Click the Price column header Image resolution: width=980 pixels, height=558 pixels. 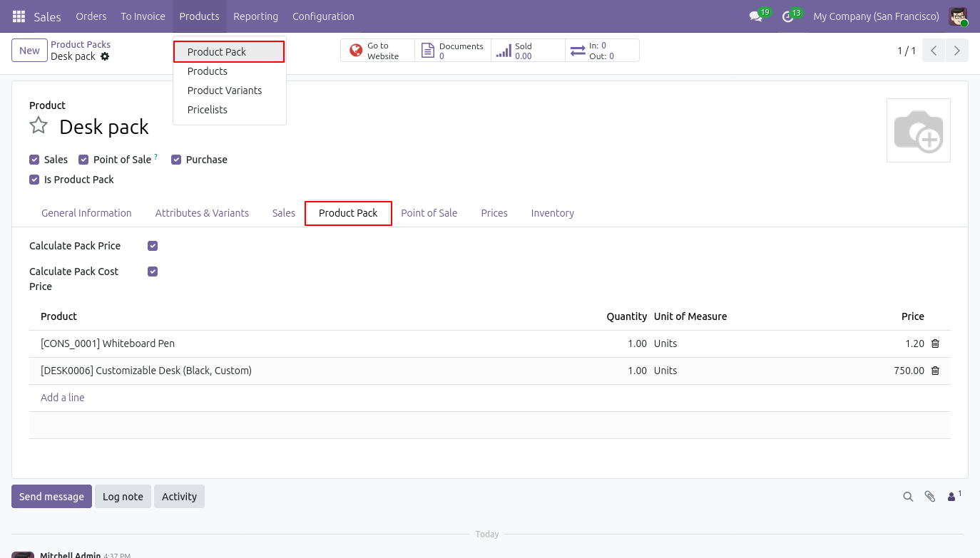[912, 316]
